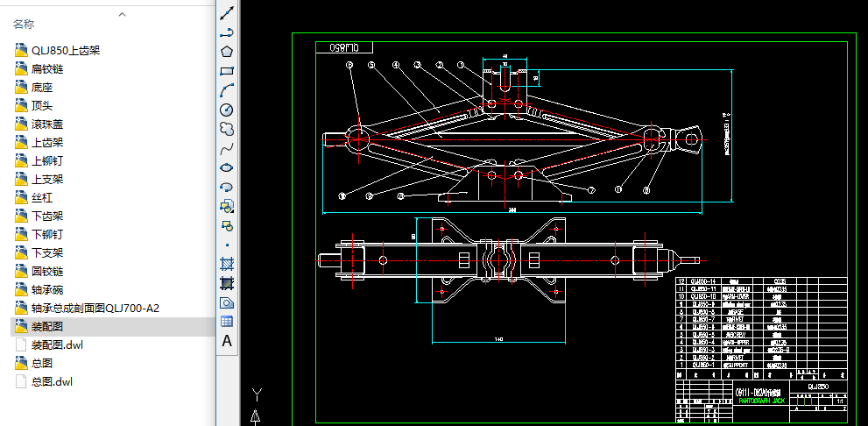The width and height of the screenshot is (868, 426).
Task: Select the Ellipse Arc tool
Action: pyautogui.click(x=227, y=187)
